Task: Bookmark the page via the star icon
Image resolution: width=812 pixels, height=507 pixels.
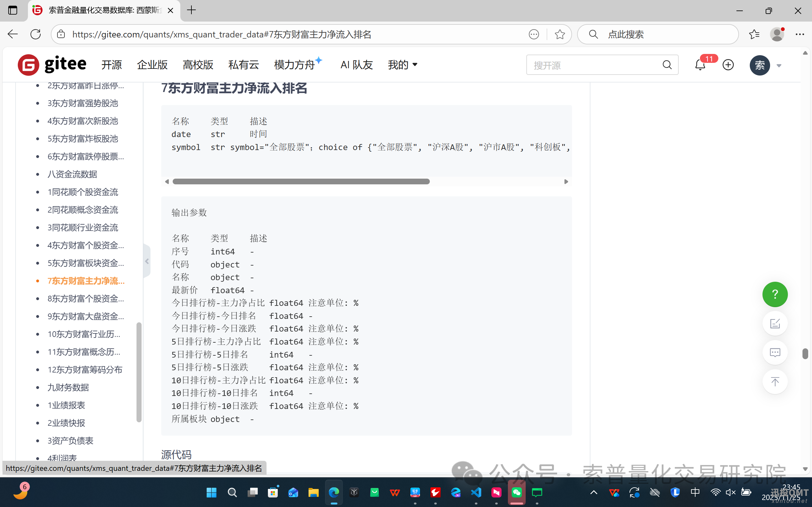Action: pos(559,34)
